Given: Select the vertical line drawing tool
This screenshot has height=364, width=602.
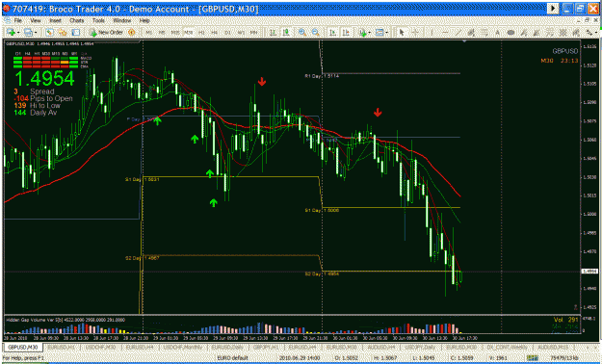Looking at the screenshot, I should pyautogui.click(x=432, y=33).
